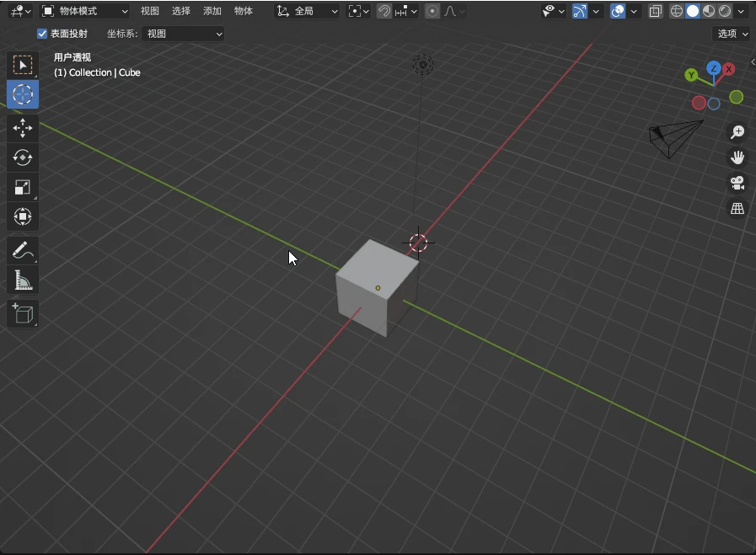
Task: Click the pan view hand button
Action: (x=737, y=157)
